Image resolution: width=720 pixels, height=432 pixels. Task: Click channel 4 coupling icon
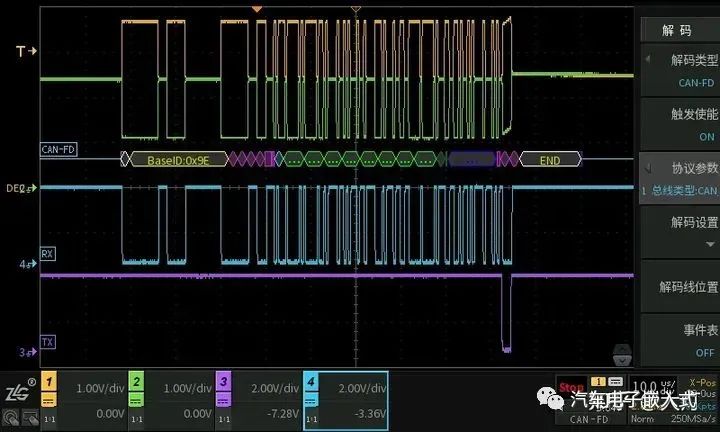(311, 400)
